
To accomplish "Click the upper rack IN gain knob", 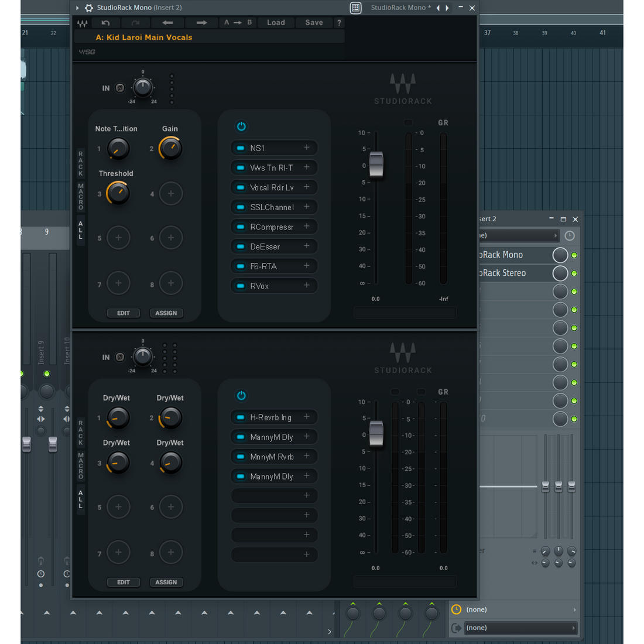I will coord(142,87).
